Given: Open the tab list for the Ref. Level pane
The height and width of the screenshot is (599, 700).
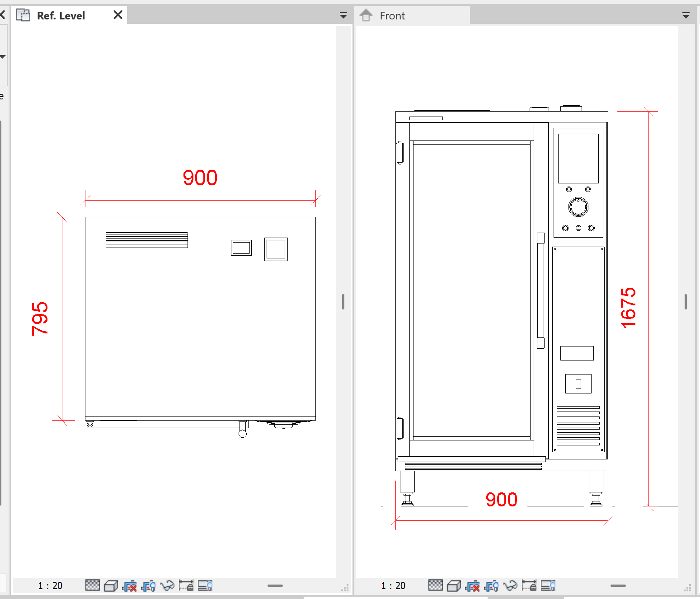Looking at the screenshot, I should [343, 16].
